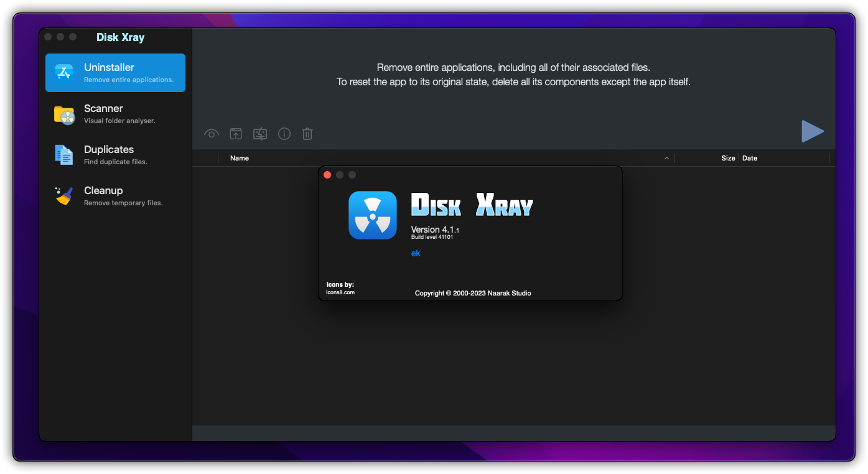
Task: Click 'Build level 41101' text
Action: [432, 237]
